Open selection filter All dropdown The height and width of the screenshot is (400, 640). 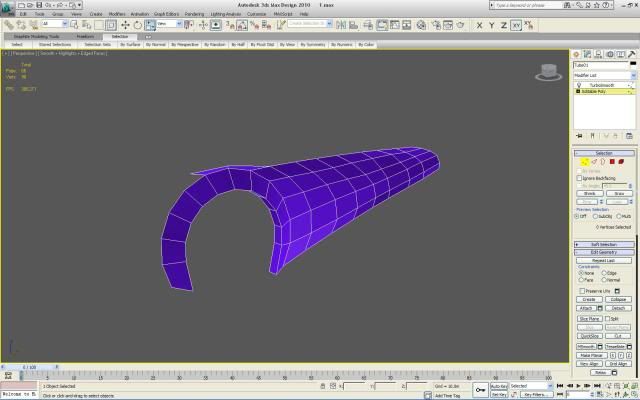(x=54, y=24)
